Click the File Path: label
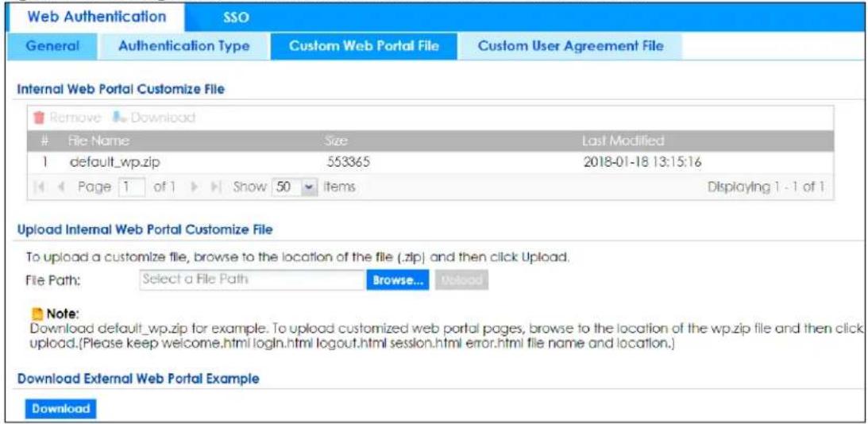The image size is (868, 424). 53,280
